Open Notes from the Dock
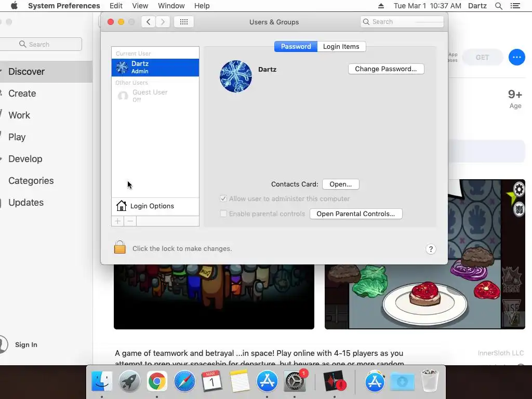532x399 pixels. point(240,381)
